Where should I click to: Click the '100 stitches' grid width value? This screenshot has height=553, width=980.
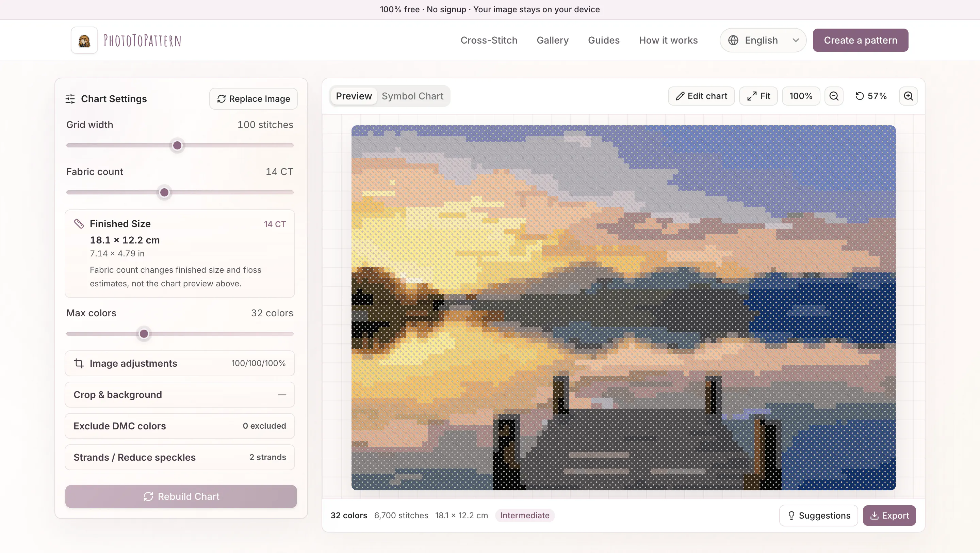tap(265, 125)
